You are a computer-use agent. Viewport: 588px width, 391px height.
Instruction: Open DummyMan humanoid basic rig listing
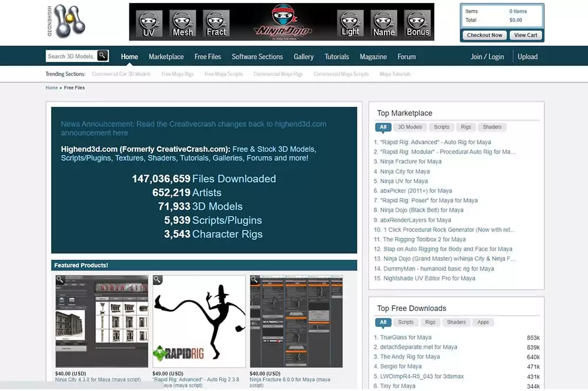[439, 269]
